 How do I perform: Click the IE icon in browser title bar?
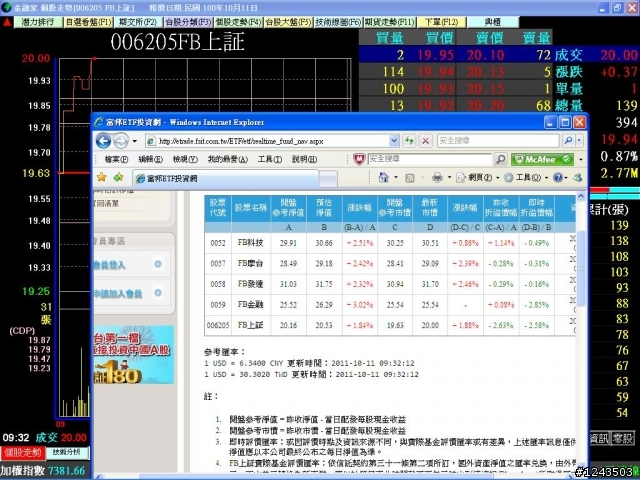98,122
